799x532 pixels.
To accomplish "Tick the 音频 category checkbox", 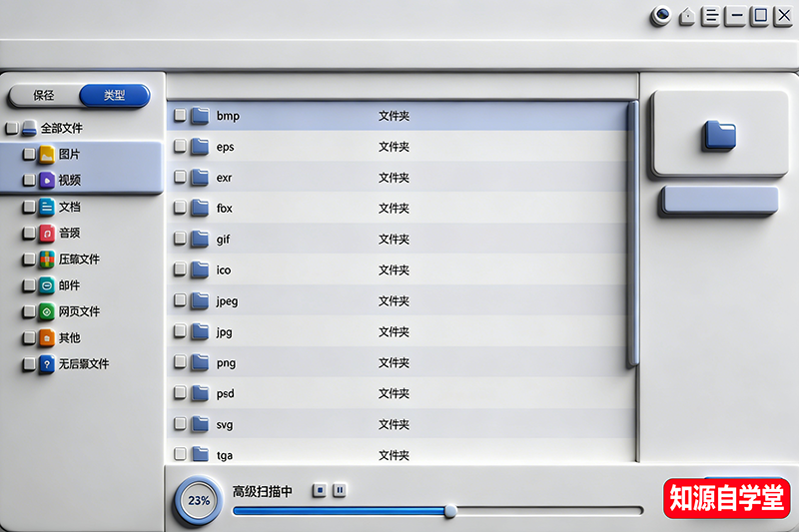I will [x=29, y=233].
